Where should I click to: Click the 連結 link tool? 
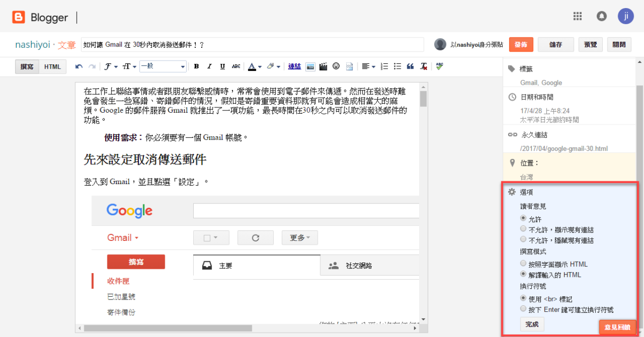coord(295,67)
